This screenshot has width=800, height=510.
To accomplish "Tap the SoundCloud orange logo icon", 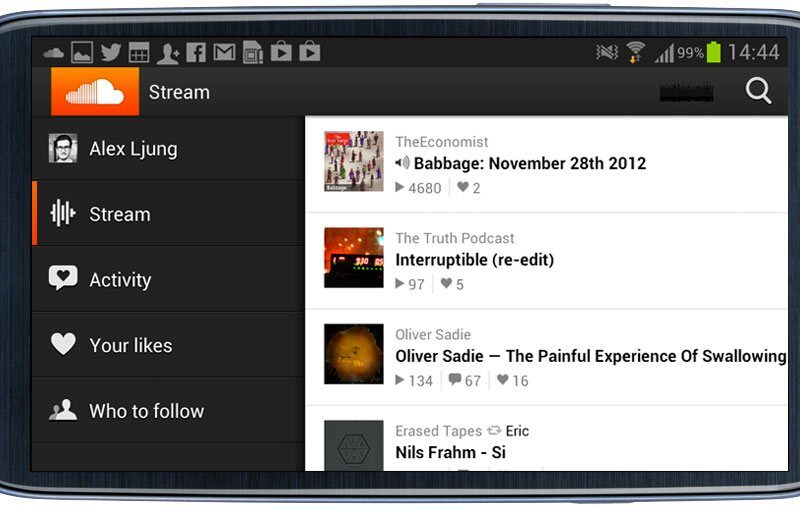I will [x=95, y=92].
